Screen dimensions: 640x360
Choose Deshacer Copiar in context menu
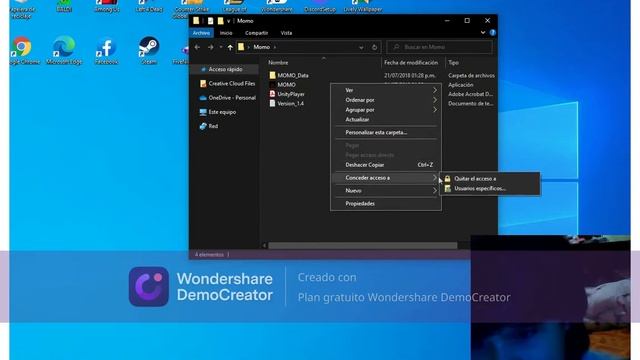click(x=386, y=165)
